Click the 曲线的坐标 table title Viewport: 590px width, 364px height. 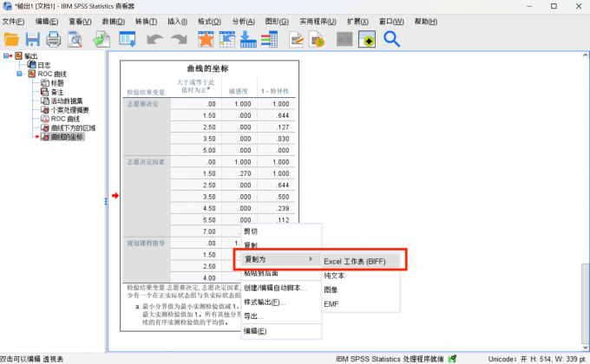(x=207, y=68)
